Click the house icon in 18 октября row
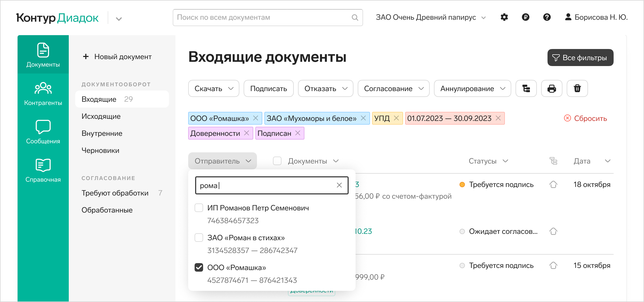 tap(553, 184)
